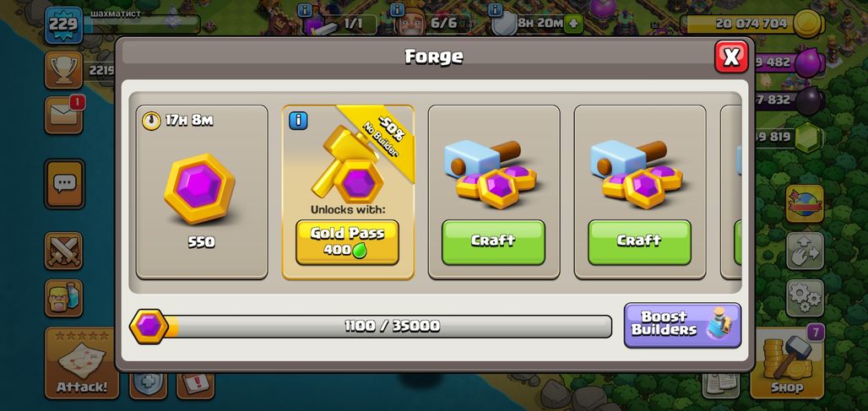Open the mail inbox icon
The image size is (868, 411).
click(63, 115)
